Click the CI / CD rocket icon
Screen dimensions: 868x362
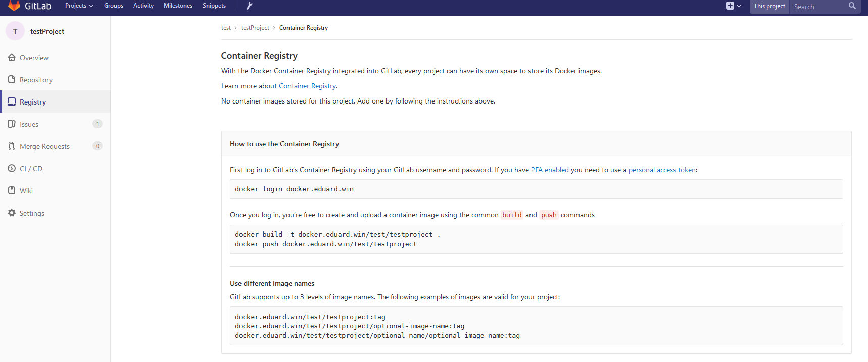click(x=12, y=169)
